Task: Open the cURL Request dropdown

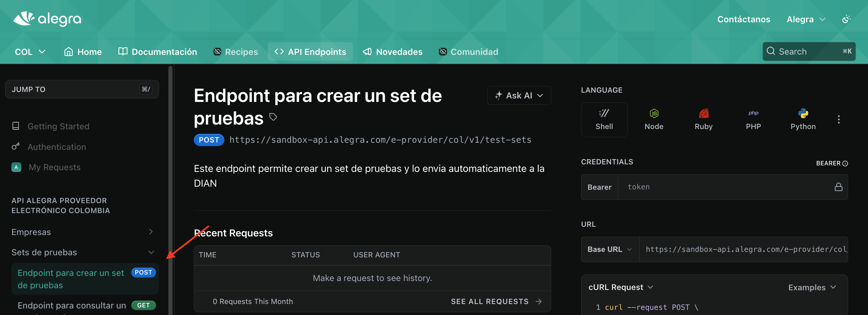Action: coord(621,287)
